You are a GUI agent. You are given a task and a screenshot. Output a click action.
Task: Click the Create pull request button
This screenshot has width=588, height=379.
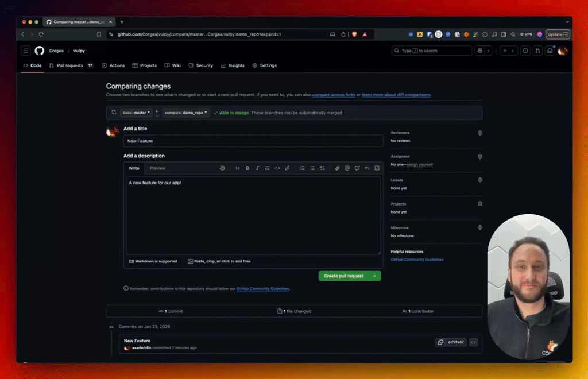[x=343, y=276]
